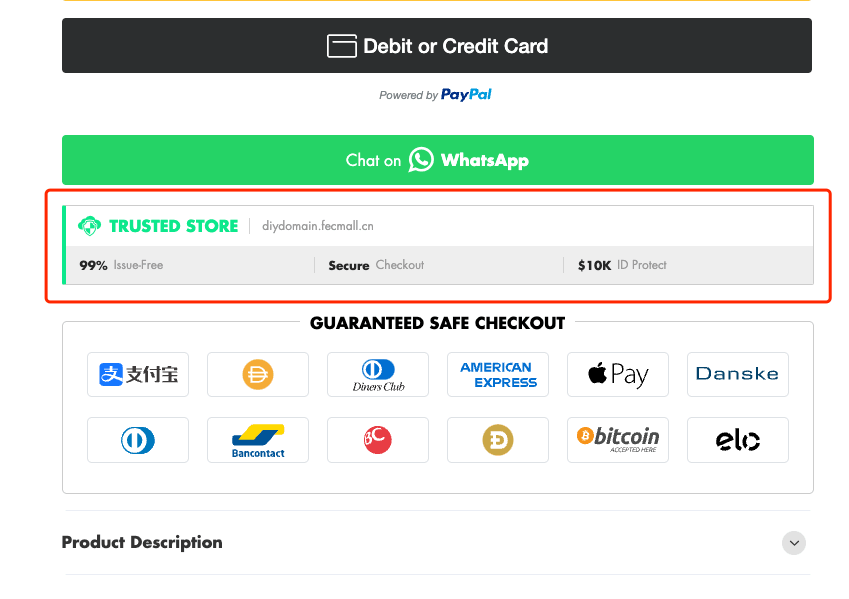Click the Apple Pay icon
The height and width of the screenshot is (599, 849).
pyautogui.click(x=617, y=375)
